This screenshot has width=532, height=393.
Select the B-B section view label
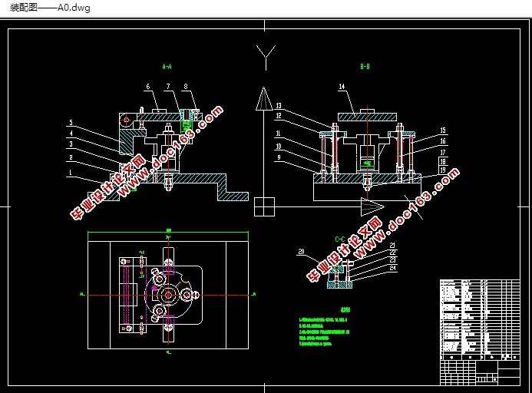[x=365, y=67]
